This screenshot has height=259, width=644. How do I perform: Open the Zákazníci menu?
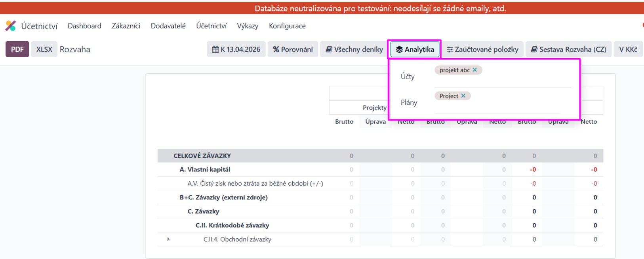[x=126, y=26]
